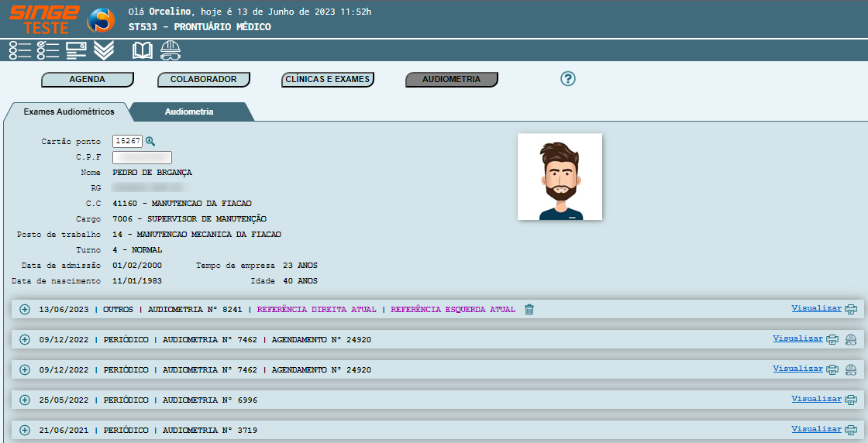Print the 25/05/2022 audiometria Nº 6996
This screenshot has width=868, height=443.
[x=851, y=400]
